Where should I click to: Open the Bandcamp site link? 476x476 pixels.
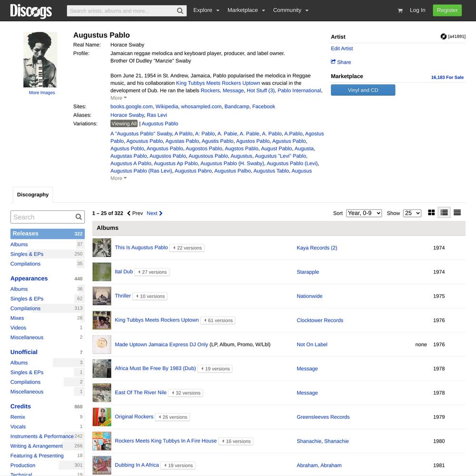tap(237, 106)
